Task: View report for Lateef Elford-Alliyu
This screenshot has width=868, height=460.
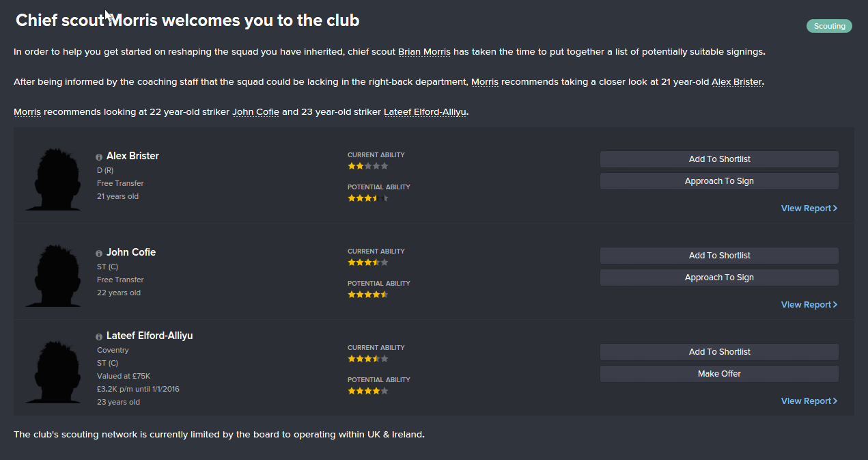Action: coord(809,401)
